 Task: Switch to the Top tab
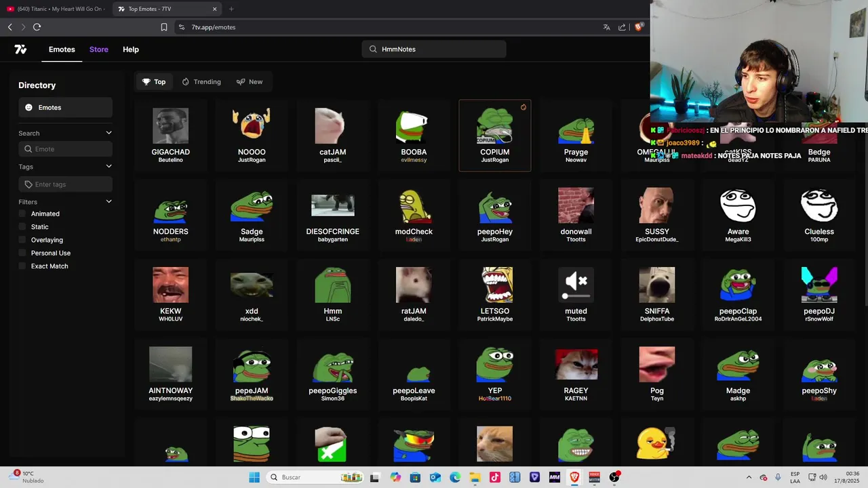tap(154, 82)
